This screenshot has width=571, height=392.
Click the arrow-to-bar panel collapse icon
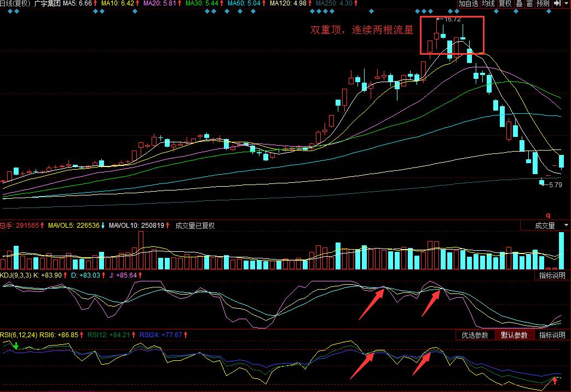coord(556,4)
